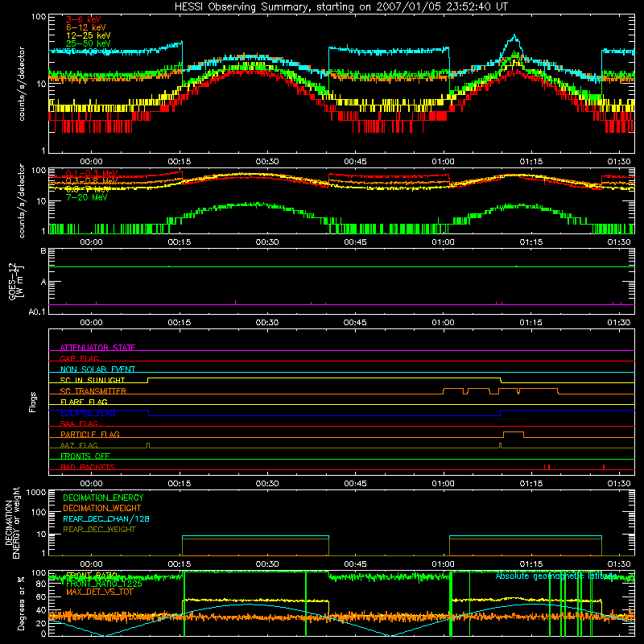
Task: Click the REAR_DEC_WEIGHT legend label
Action: tap(99, 530)
